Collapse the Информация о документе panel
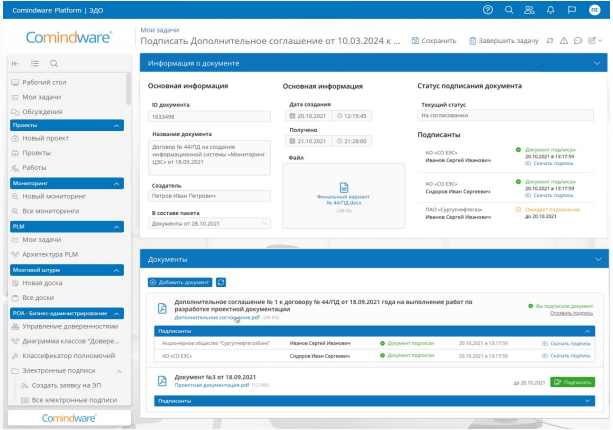Image resolution: width=613 pixels, height=430 pixels. click(599, 63)
